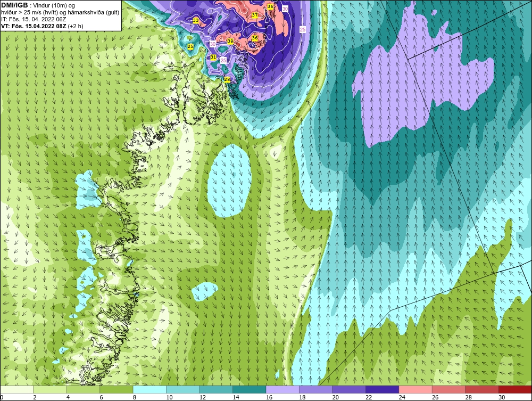Pick the legend swatch between 4 and 6

[83, 389]
